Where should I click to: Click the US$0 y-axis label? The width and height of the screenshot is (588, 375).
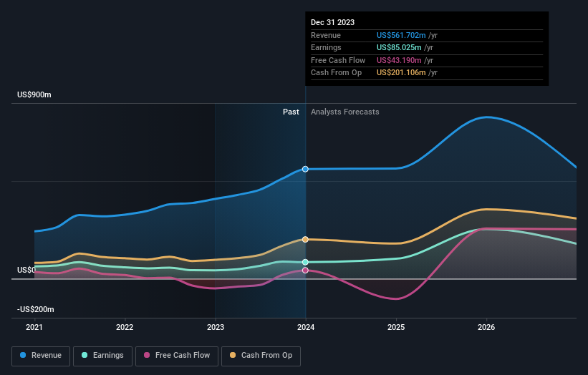26,270
